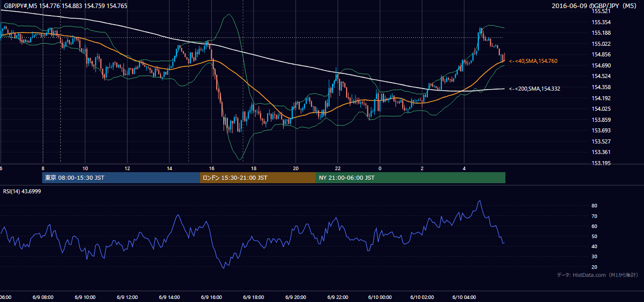Click the RSI level 40 axis label
Screen dimensions: 644x302
click(595, 246)
